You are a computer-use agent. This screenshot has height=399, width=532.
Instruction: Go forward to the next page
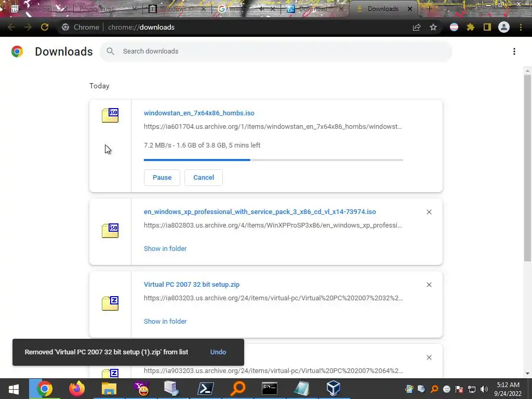click(x=28, y=27)
